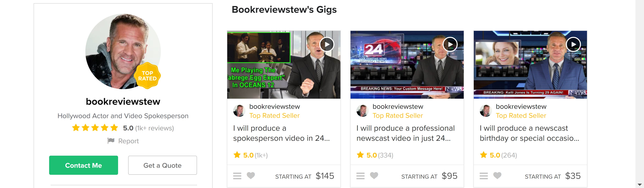Image resolution: width=644 pixels, height=188 pixels.
Task: Play the birthday newscast video preview
Action: 573,44
